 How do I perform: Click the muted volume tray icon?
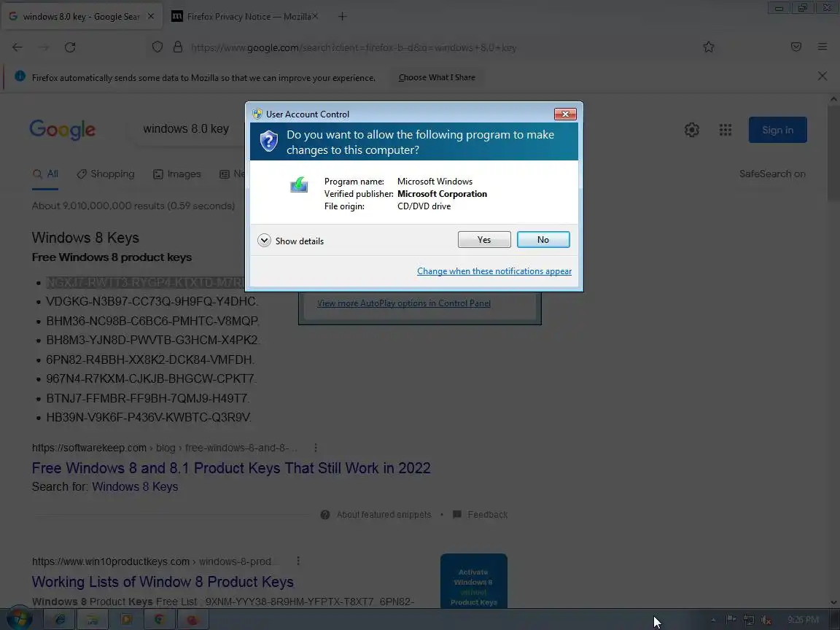766,620
